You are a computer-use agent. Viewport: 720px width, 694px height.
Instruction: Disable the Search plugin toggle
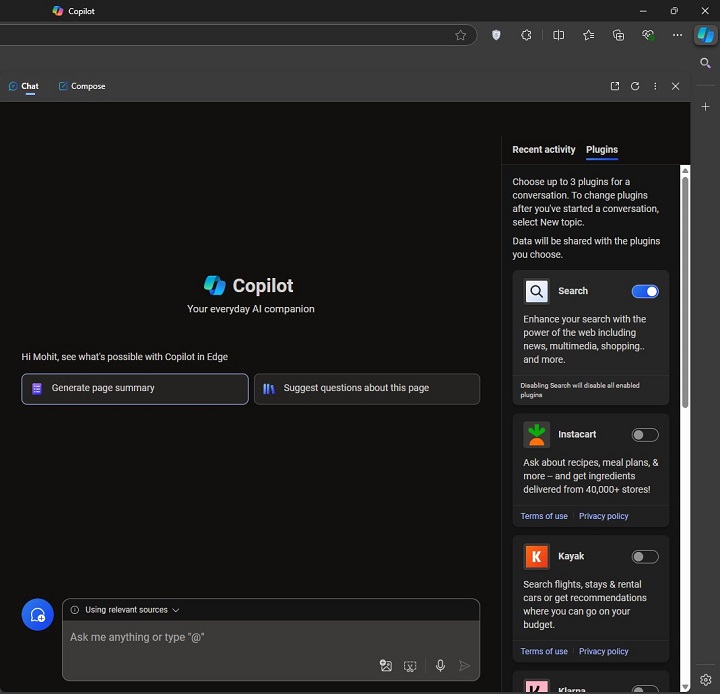tap(645, 291)
